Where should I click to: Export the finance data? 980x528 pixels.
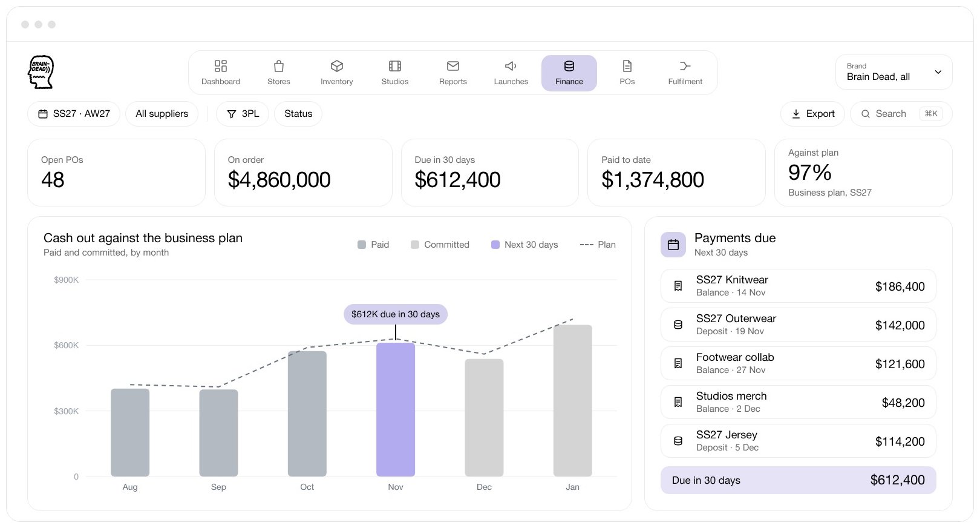tap(812, 114)
